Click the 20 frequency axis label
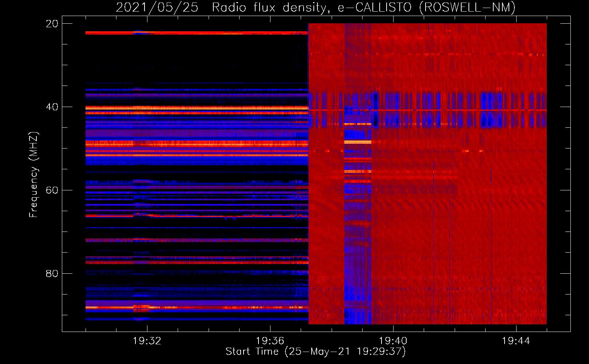Viewport: 589px width, 364px height. pos(52,24)
